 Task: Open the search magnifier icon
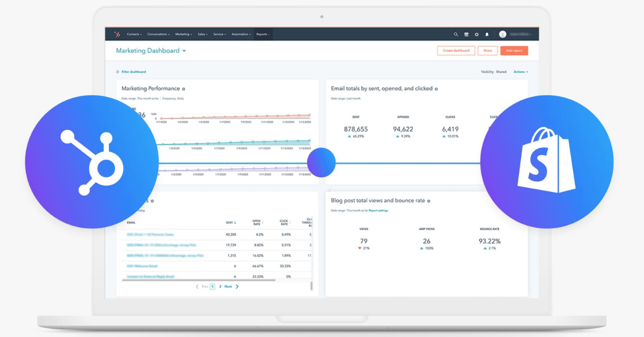coord(456,34)
